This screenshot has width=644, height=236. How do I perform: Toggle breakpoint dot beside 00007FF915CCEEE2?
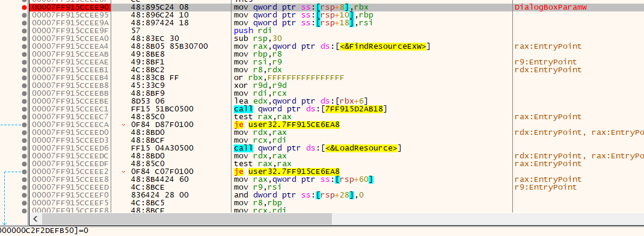[25, 172]
